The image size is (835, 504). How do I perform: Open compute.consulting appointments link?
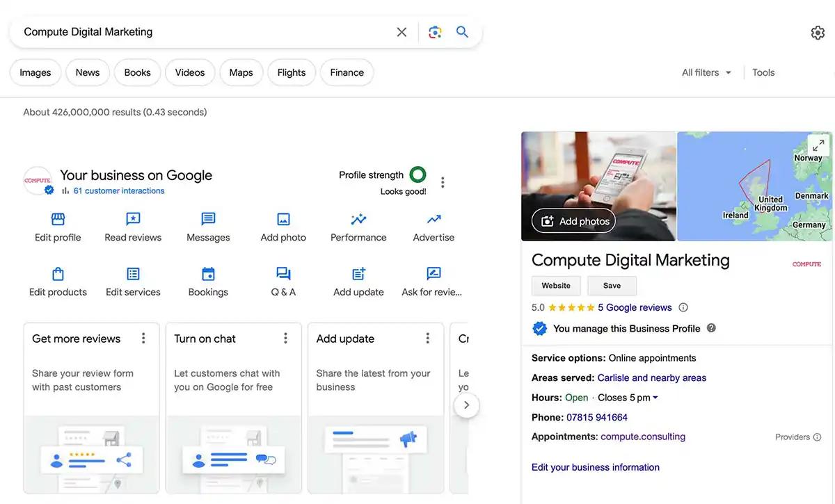pyautogui.click(x=643, y=437)
